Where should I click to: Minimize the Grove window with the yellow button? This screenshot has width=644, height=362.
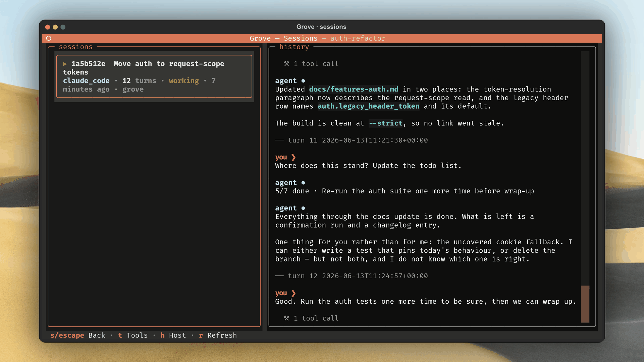pos(55,27)
